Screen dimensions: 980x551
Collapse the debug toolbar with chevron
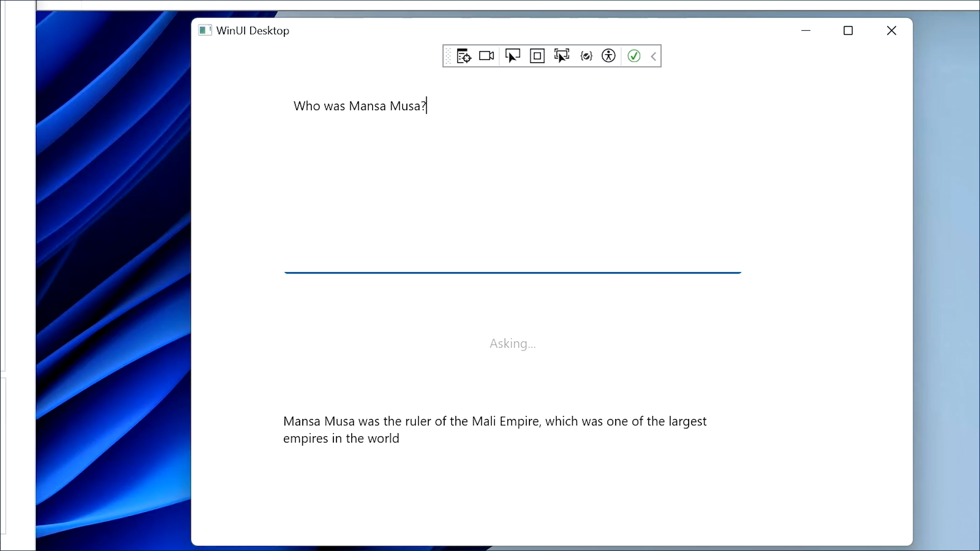653,56
